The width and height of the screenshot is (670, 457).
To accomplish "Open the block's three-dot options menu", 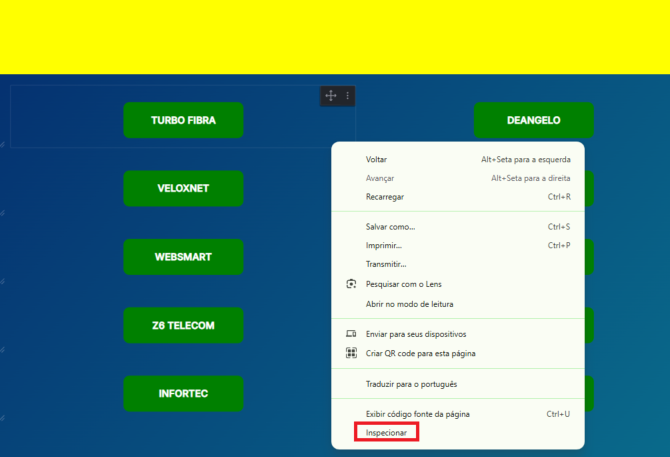I will click(x=347, y=96).
